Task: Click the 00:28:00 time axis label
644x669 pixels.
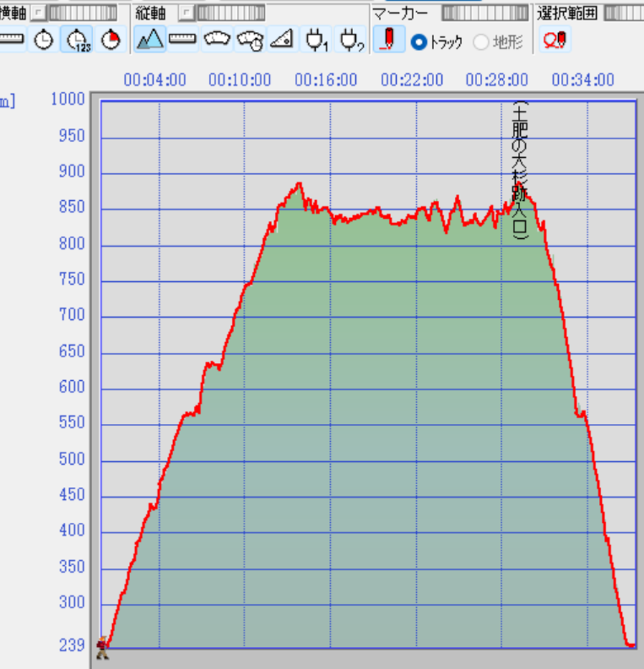Action: (x=497, y=80)
